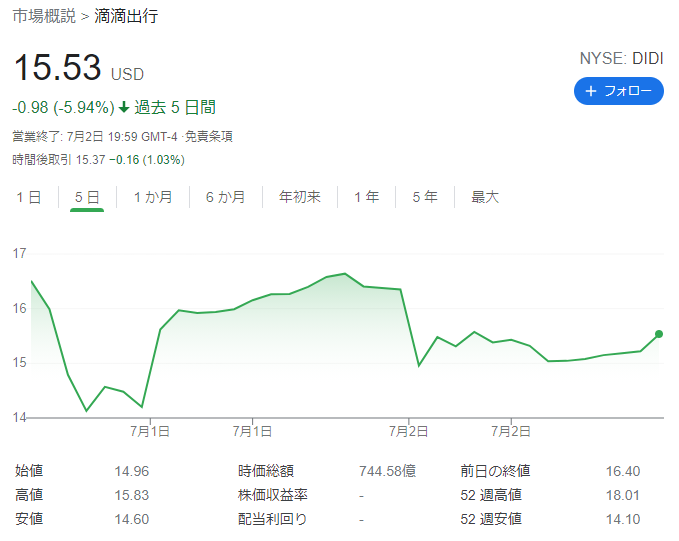
Task: Select the 5 日 range tab
Action: pyautogui.click(x=87, y=198)
